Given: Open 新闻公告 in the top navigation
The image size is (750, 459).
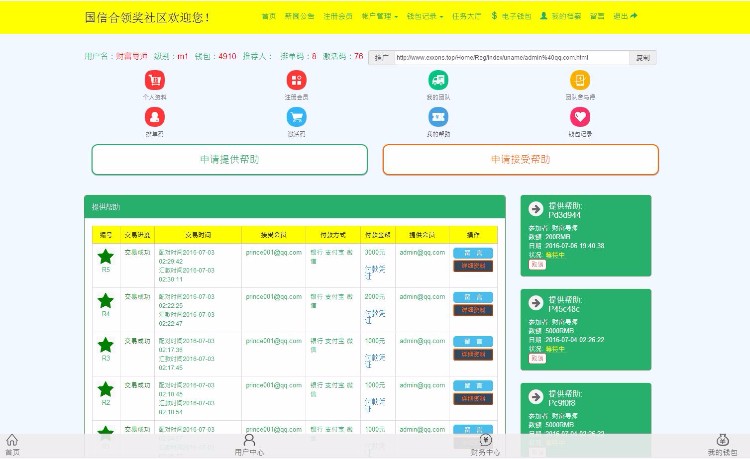Looking at the screenshot, I should [299, 16].
